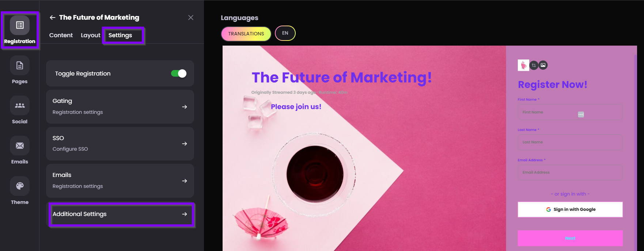
Task: Click Sign in with Google button
Action: coord(570,209)
